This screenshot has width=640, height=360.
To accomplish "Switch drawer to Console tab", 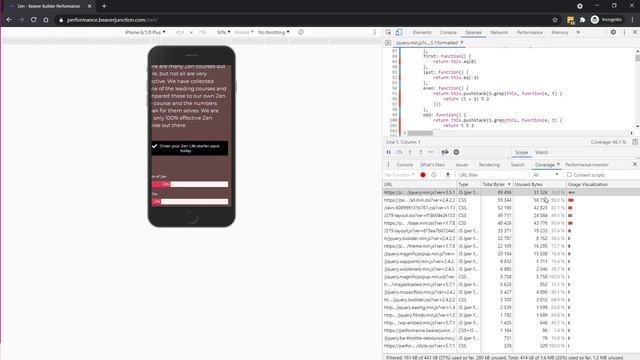I will (x=404, y=164).
